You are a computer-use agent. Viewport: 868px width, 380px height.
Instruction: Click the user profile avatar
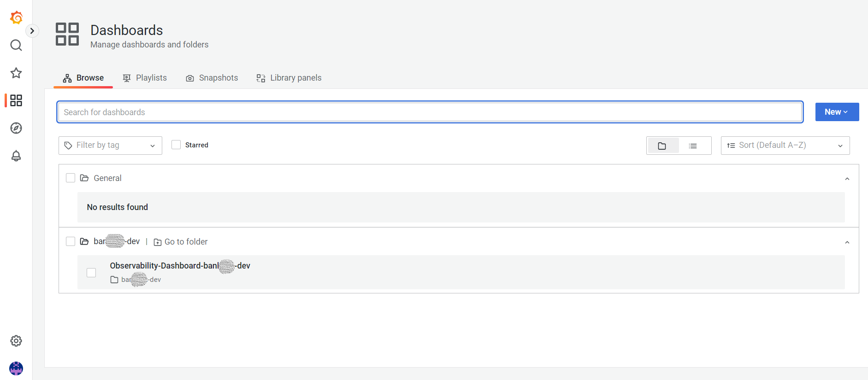(16, 368)
